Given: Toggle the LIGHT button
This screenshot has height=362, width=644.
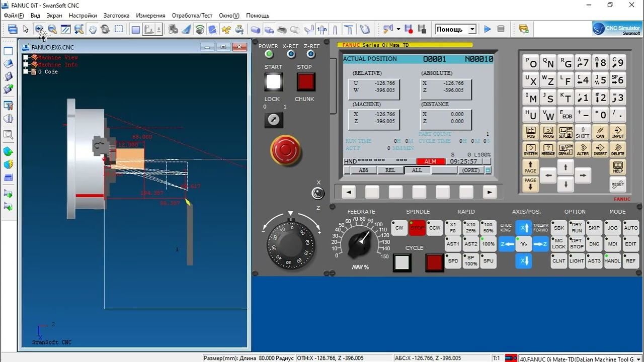Looking at the screenshot, I should [x=577, y=261].
